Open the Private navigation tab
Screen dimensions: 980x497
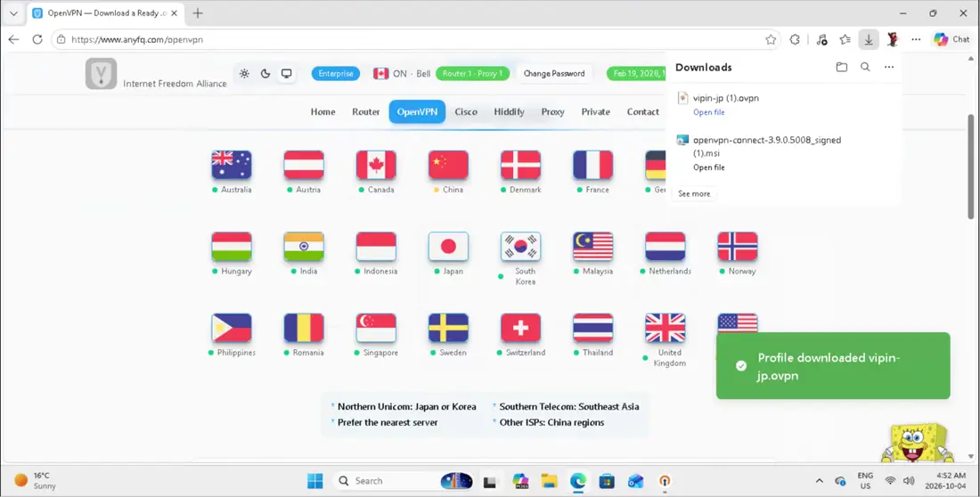click(x=596, y=112)
